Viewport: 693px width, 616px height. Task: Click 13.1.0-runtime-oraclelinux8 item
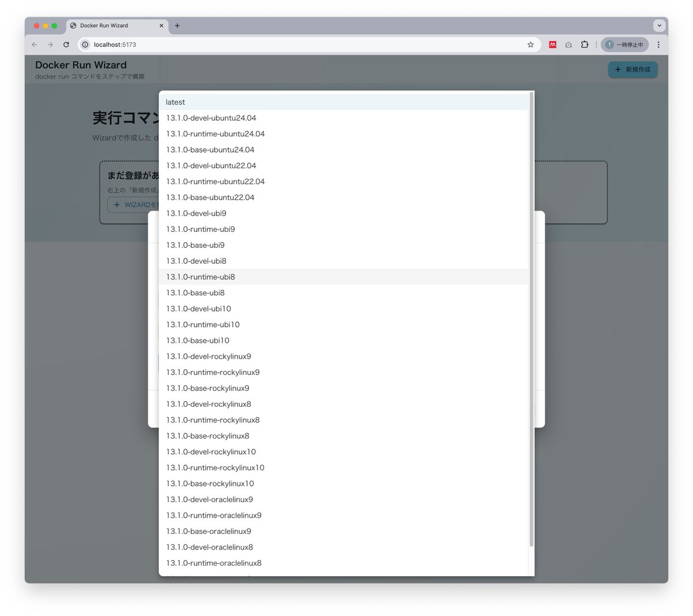click(344, 563)
